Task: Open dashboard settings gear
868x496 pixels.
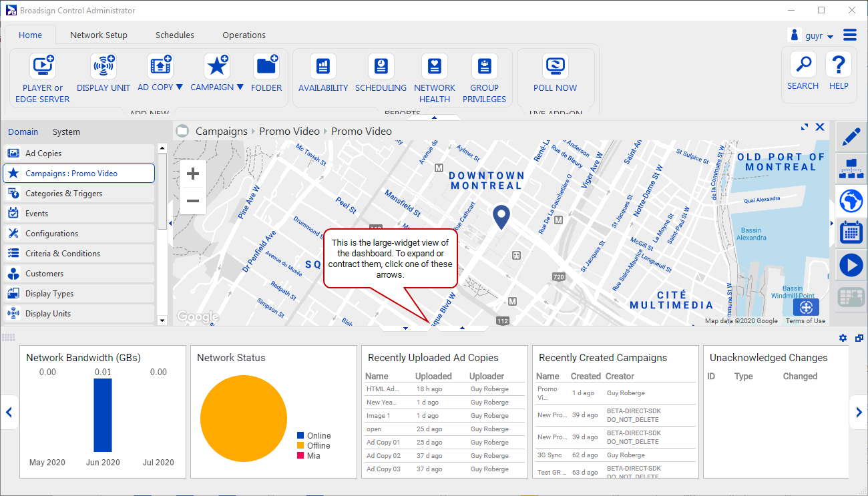Action: (843, 338)
